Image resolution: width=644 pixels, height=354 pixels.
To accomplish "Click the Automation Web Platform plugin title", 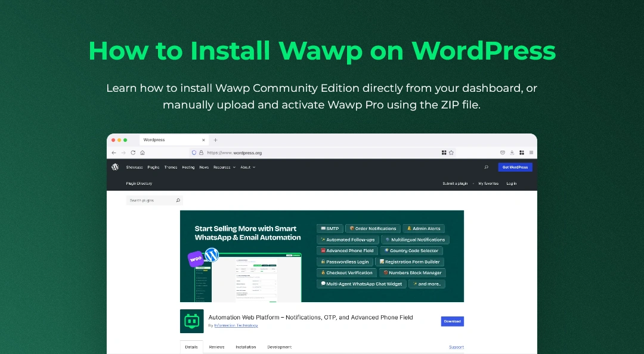I will point(311,317).
